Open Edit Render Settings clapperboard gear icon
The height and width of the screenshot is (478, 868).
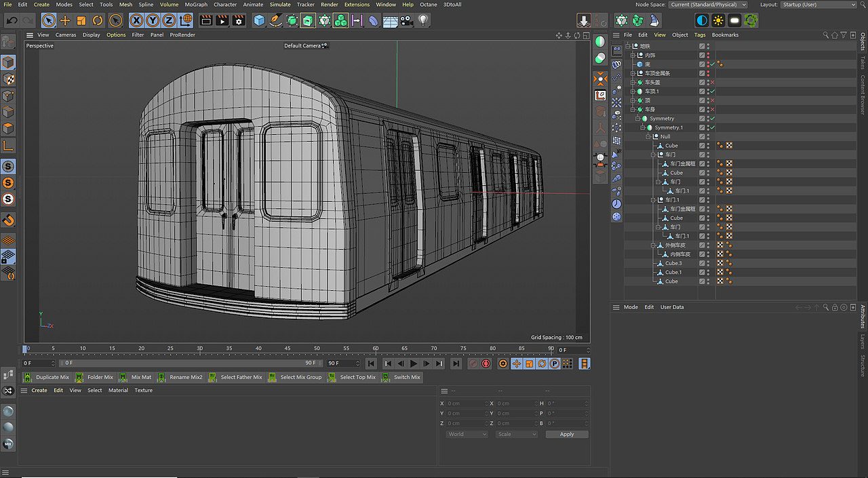tap(239, 20)
